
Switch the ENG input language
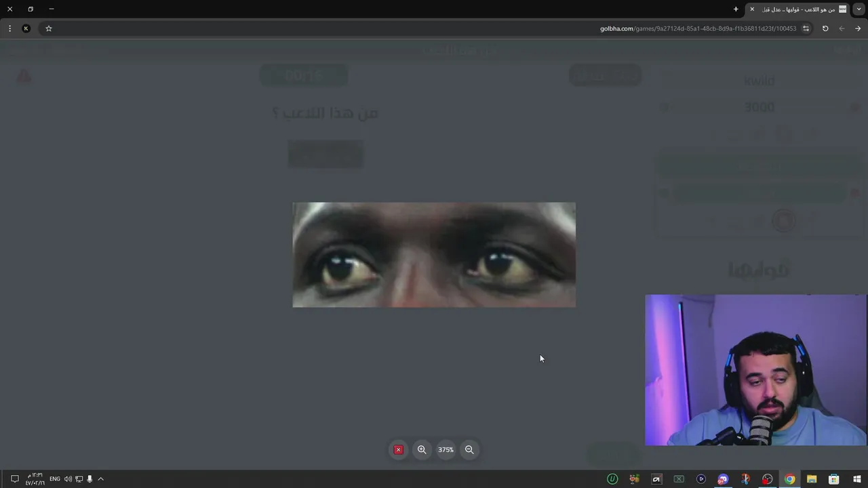pos(55,479)
